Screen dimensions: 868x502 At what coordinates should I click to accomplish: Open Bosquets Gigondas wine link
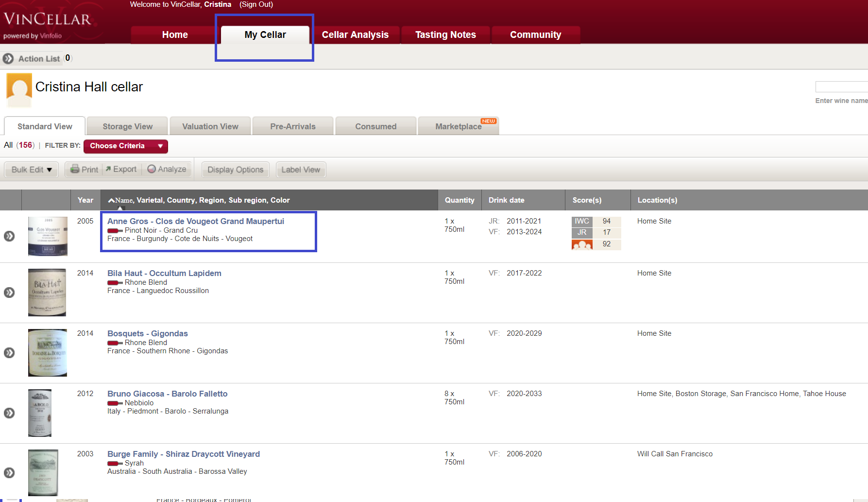[148, 333]
